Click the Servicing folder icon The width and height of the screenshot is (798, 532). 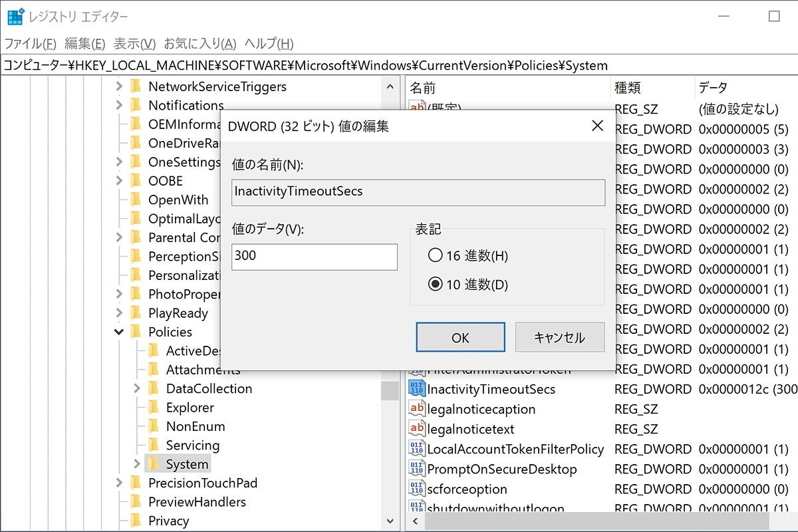pos(154,446)
